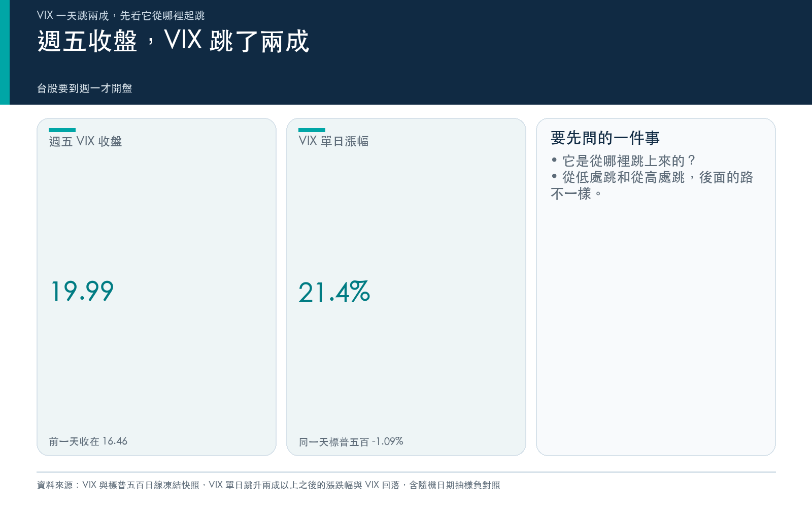The image size is (812, 508).
Task: Click the heading 要先問的一件事
Action: (605, 138)
